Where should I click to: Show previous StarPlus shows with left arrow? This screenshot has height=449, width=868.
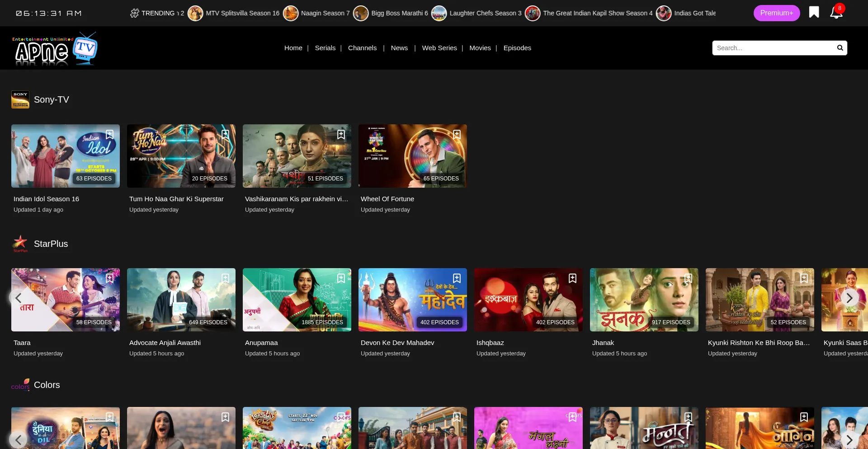[x=18, y=298]
